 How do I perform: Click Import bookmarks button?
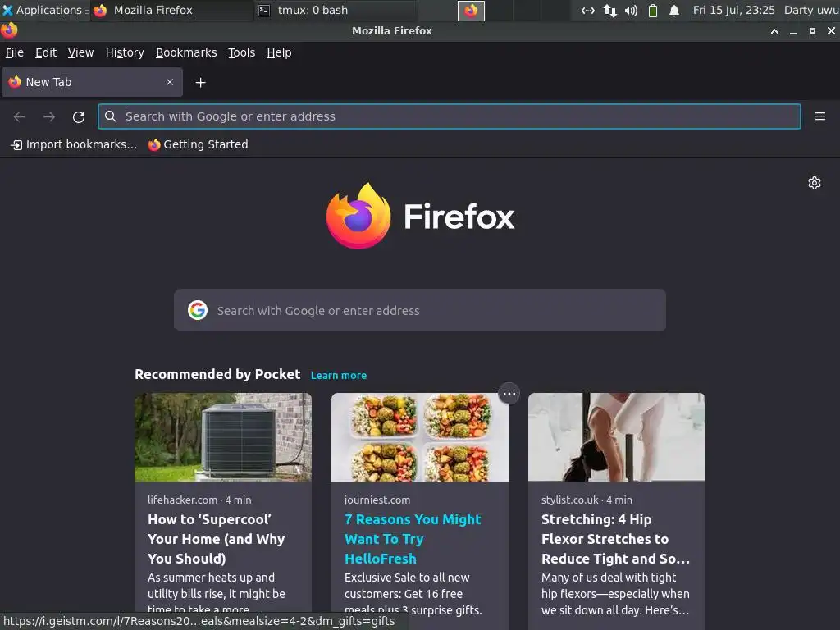tap(74, 144)
